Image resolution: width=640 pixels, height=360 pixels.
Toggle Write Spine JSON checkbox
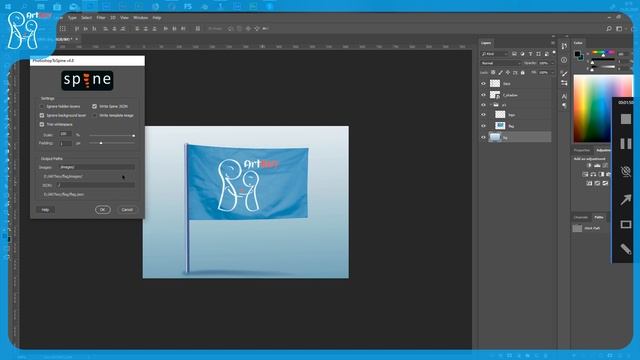click(x=94, y=107)
